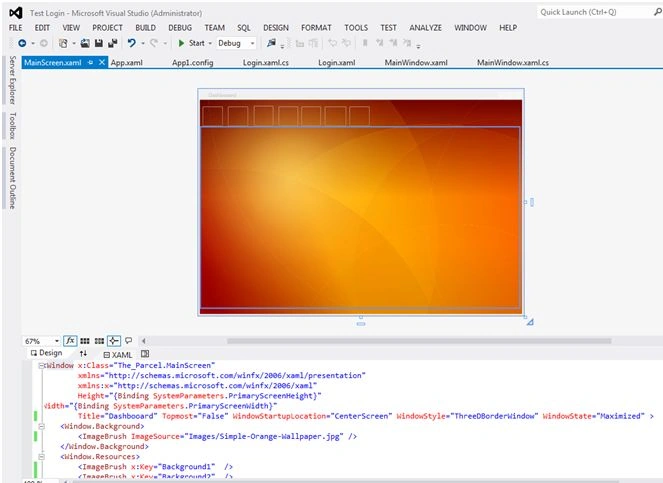This screenshot has width=663, height=483.
Task: Toggle snapping to snaplines button
Action: [114, 341]
